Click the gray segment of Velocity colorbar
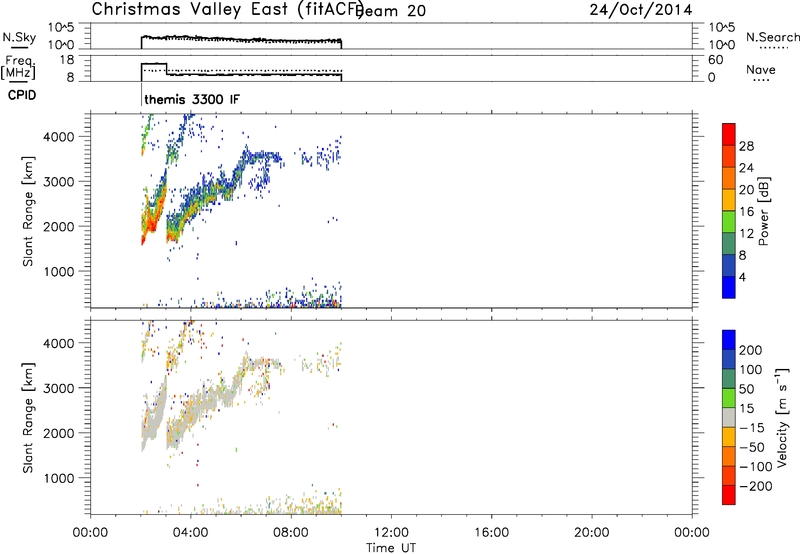 [729, 417]
